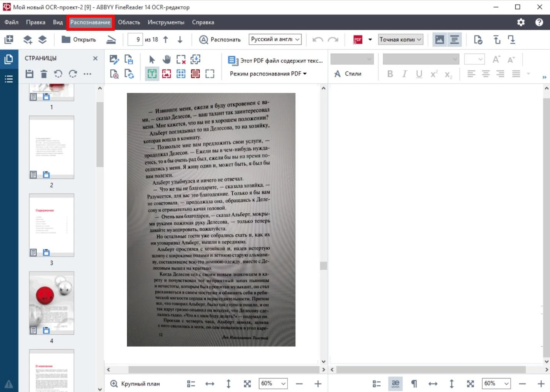Open the Справка menu
The width and height of the screenshot is (550, 392).
[x=203, y=22]
